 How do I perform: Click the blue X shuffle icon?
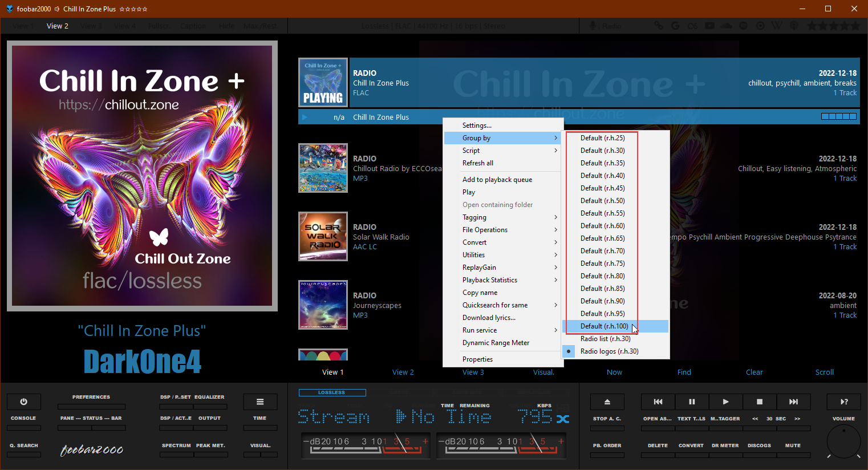[562, 419]
